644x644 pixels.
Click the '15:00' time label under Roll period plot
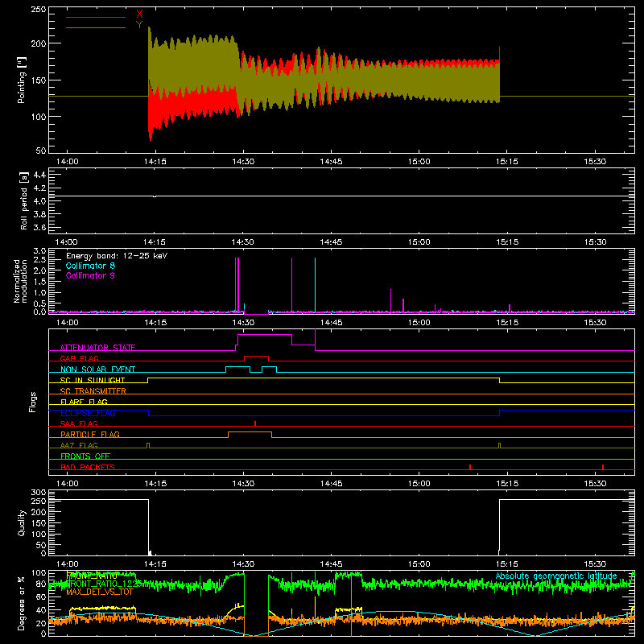(x=419, y=242)
